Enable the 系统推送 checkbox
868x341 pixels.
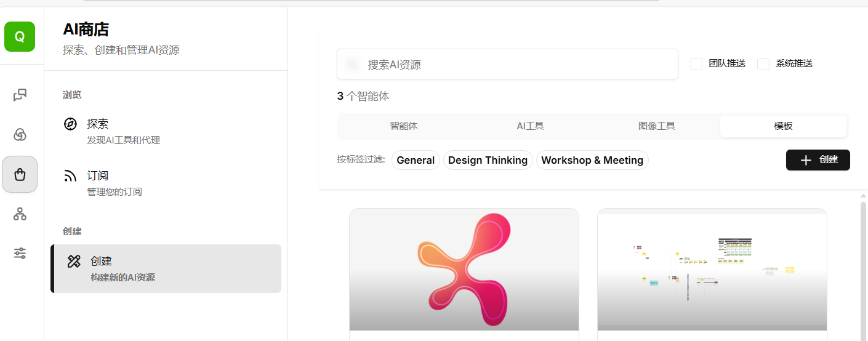763,64
